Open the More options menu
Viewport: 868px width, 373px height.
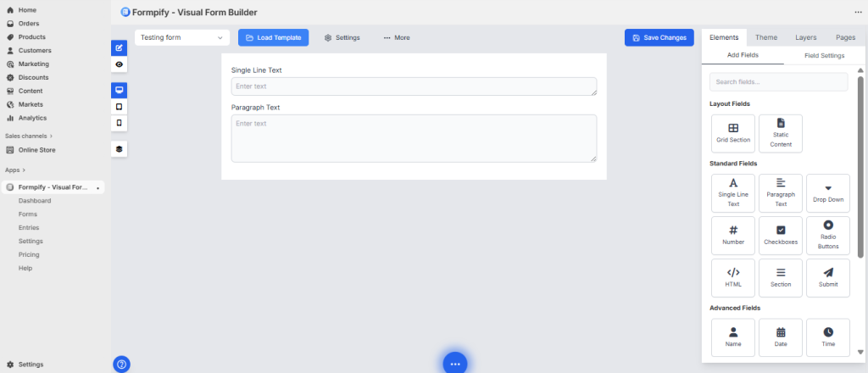[x=397, y=38]
